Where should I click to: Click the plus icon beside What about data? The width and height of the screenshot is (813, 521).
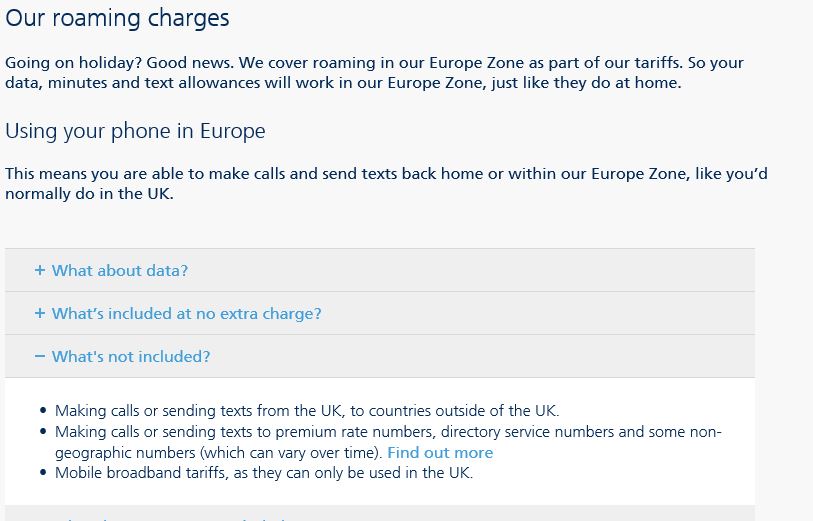click(40, 270)
